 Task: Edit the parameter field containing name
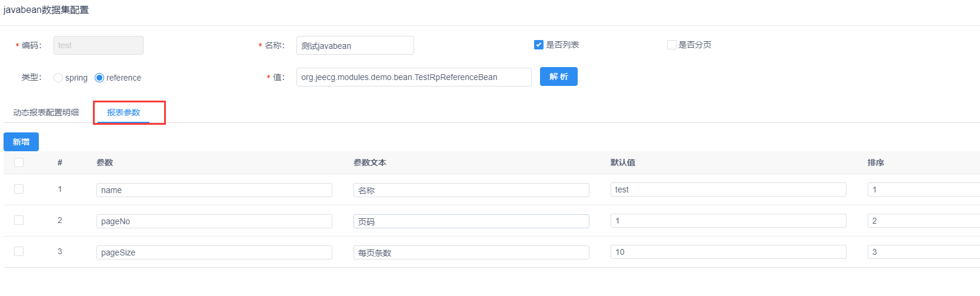pyautogui.click(x=214, y=190)
